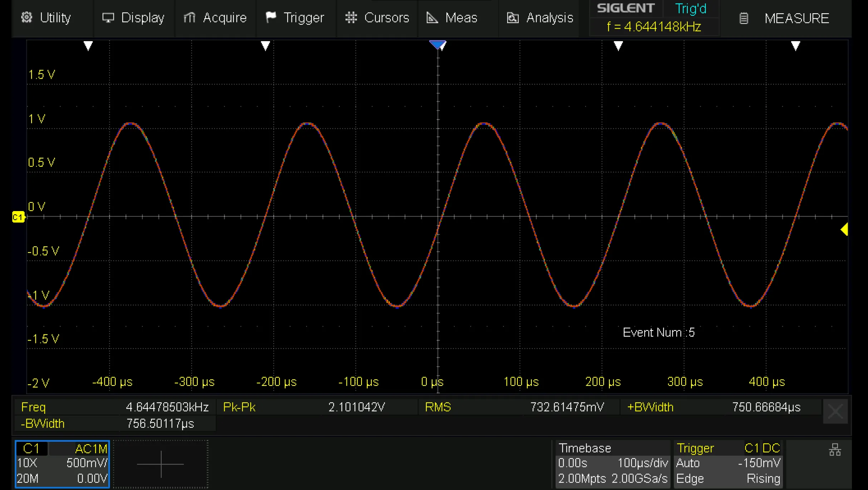The image size is (868, 490).
Task: Open the Acquire menu
Action: click(215, 18)
